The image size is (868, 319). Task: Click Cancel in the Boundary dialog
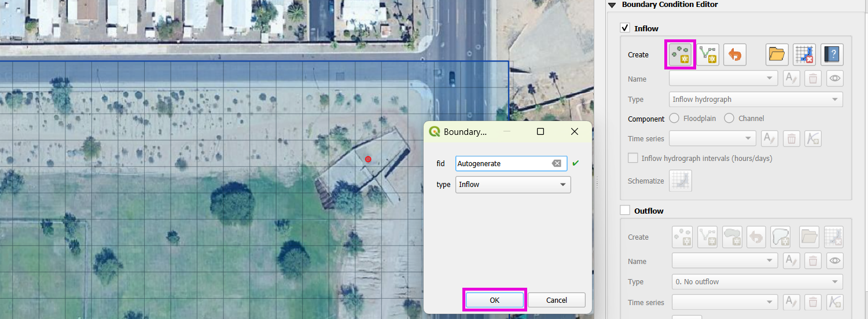coord(556,300)
